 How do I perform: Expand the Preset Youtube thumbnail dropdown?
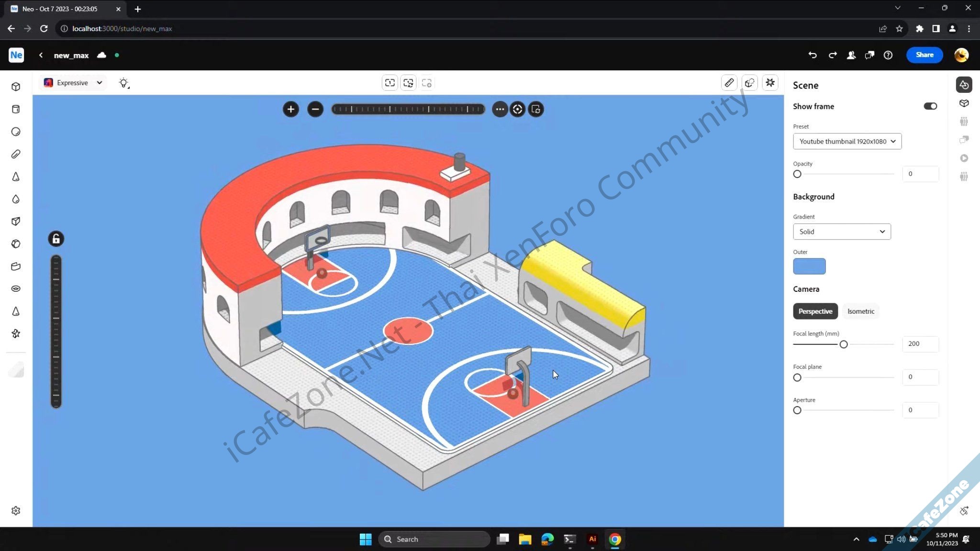click(x=847, y=141)
